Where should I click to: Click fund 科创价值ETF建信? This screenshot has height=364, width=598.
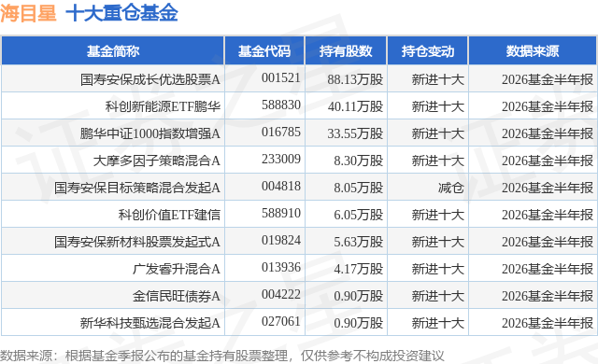[x=169, y=215]
